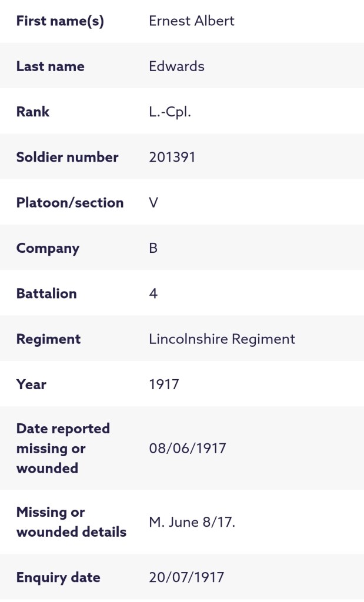Select the 'Soldier number' field label
This screenshot has width=364, height=602.
[68, 157]
